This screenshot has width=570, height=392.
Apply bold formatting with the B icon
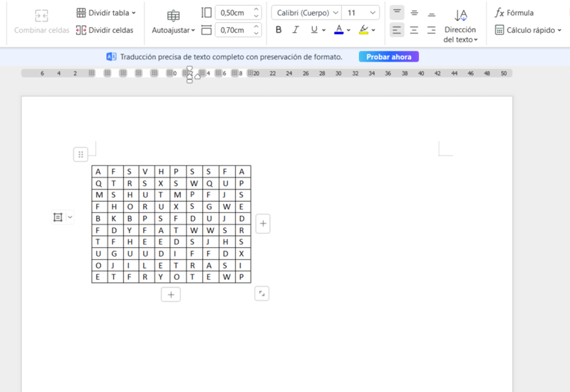pyautogui.click(x=279, y=30)
